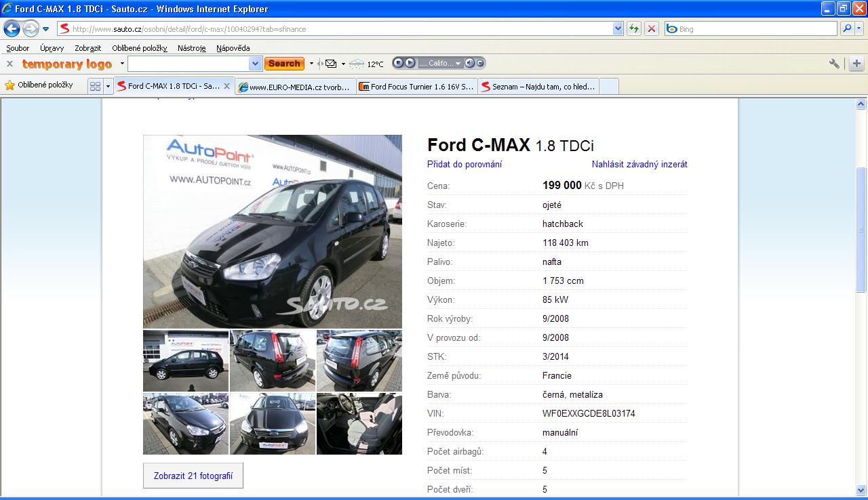Viewport: 868px width, 500px height.
Task: Click the Přidat do porovnání link
Action: pyautogui.click(x=465, y=164)
